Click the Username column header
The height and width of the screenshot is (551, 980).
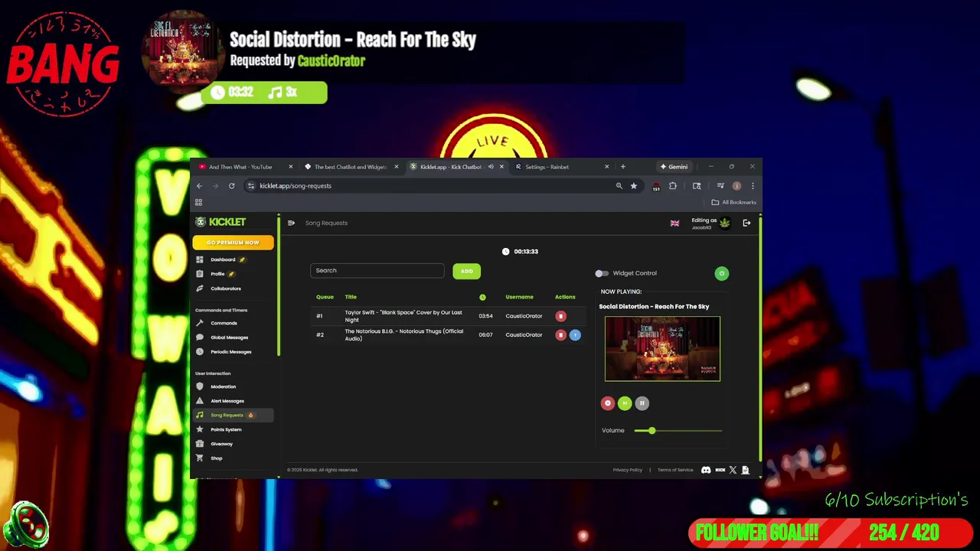[x=519, y=297]
